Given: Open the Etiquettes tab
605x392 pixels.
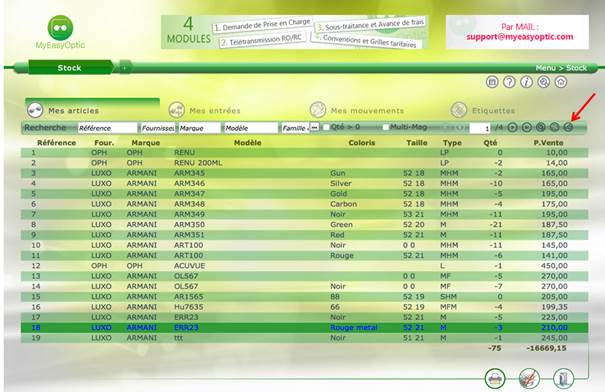Looking at the screenshot, I should [483, 110].
